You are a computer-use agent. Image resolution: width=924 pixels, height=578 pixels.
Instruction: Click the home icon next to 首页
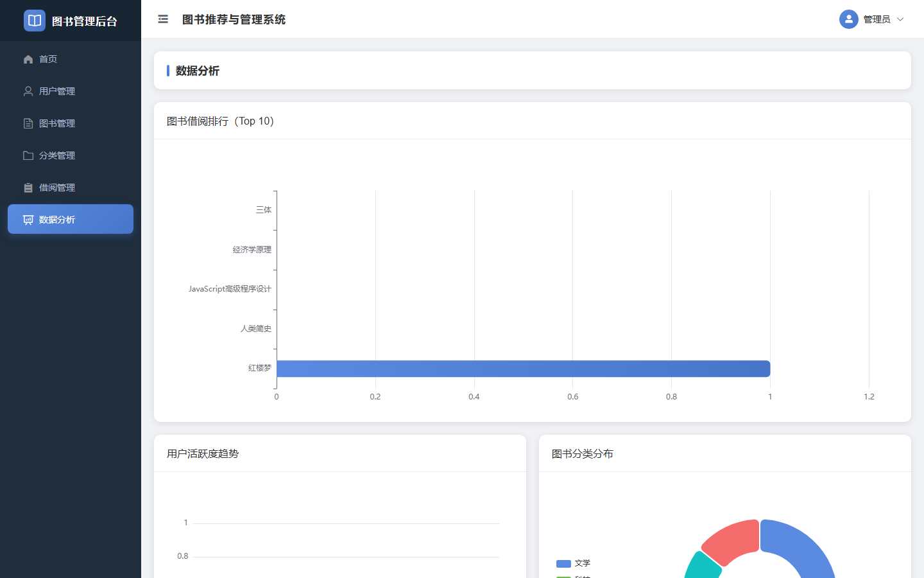click(x=28, y=59)
